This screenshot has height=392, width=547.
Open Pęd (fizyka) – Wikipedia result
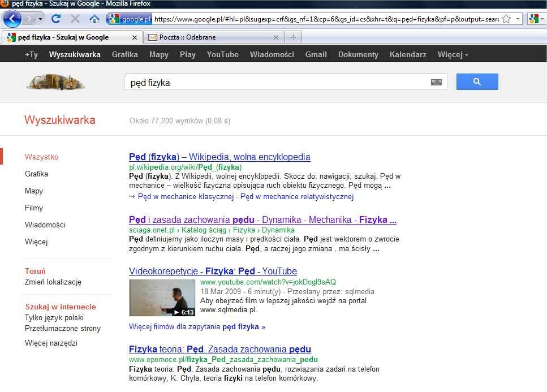[219, 157]
